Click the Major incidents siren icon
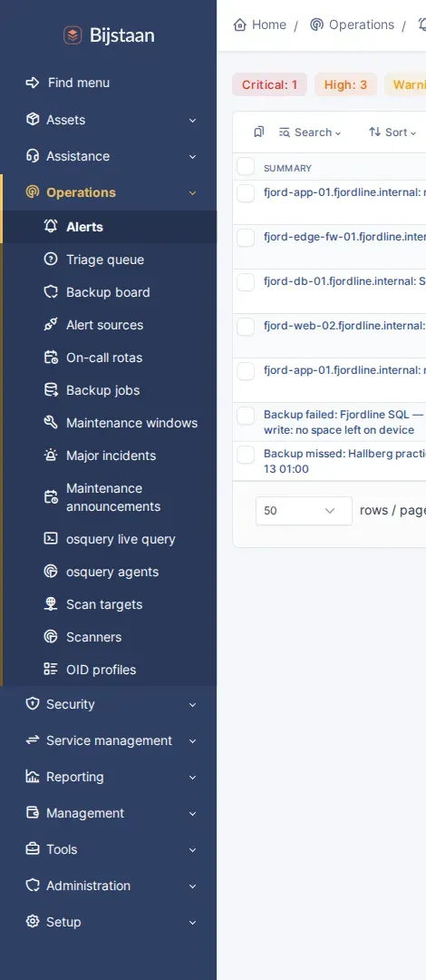 pyautogui.click(x=51, y=455)
